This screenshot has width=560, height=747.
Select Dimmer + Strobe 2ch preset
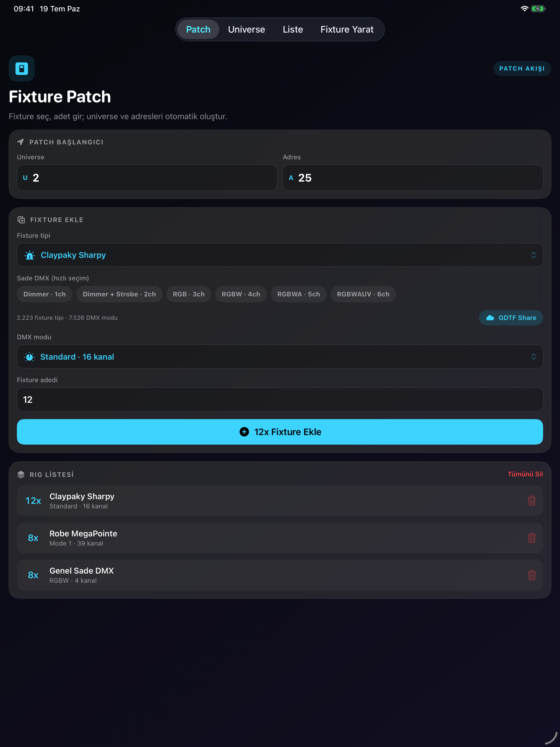point(119,294)
